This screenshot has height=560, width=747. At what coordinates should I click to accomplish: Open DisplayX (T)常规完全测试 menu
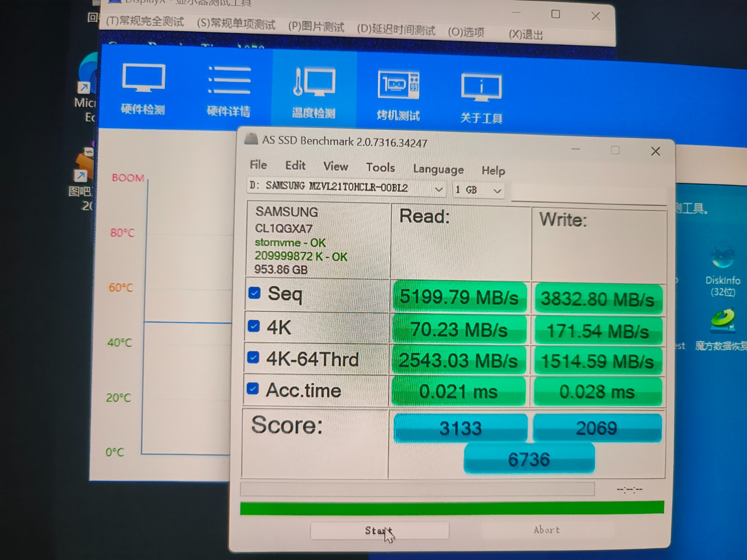click(145, 21)
